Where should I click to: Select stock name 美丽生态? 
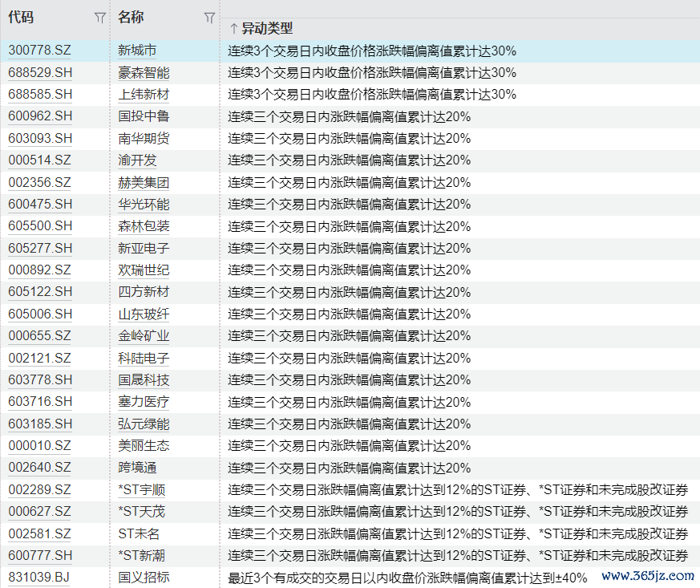click(144, 445)
